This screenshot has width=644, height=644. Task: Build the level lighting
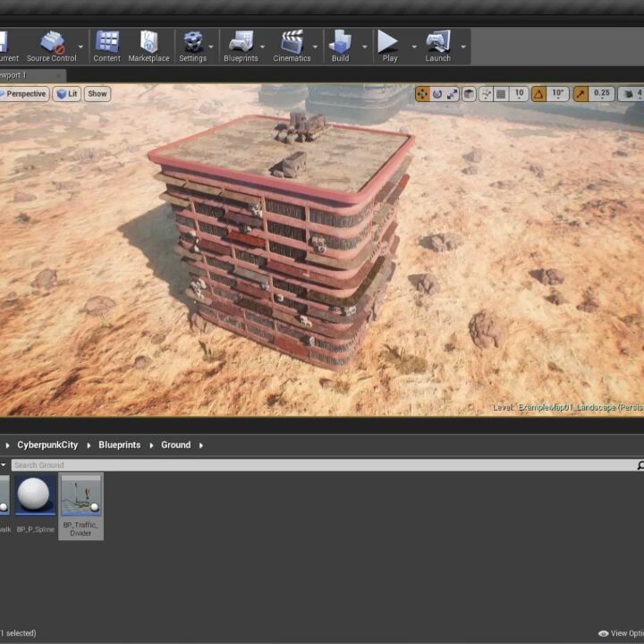pos(341,47)
